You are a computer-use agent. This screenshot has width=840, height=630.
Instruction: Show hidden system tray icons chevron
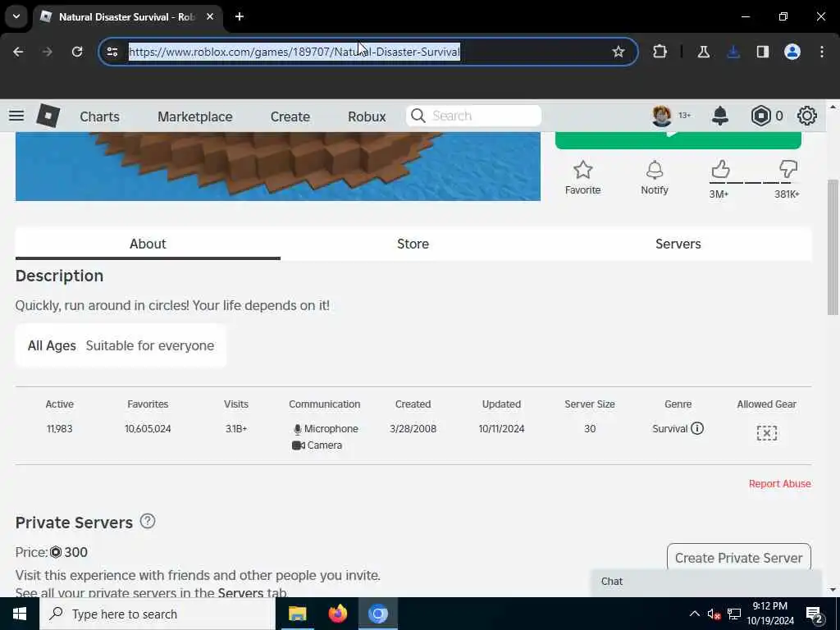[694, 614]
